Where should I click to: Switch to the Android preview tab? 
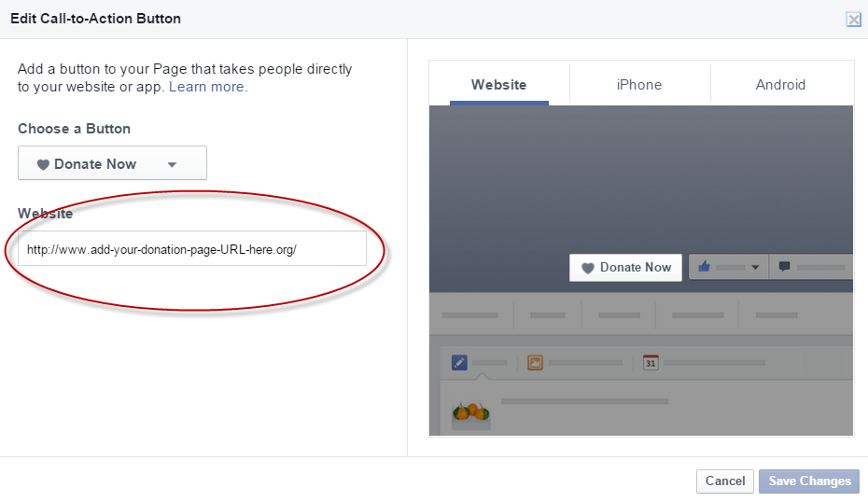(780, 85)
